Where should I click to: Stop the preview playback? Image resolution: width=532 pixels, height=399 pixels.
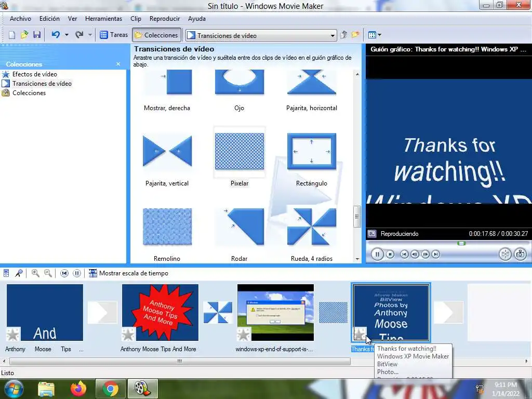390,254
